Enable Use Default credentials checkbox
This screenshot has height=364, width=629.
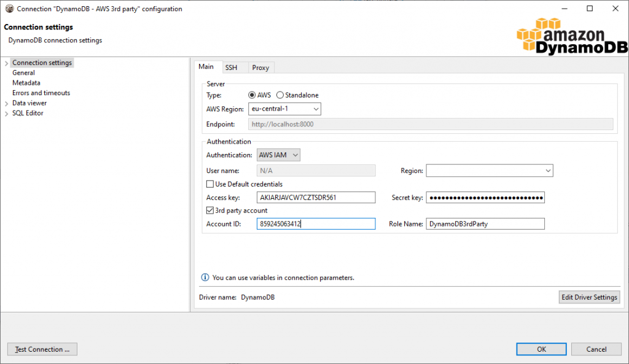click(x=210, y=184)
